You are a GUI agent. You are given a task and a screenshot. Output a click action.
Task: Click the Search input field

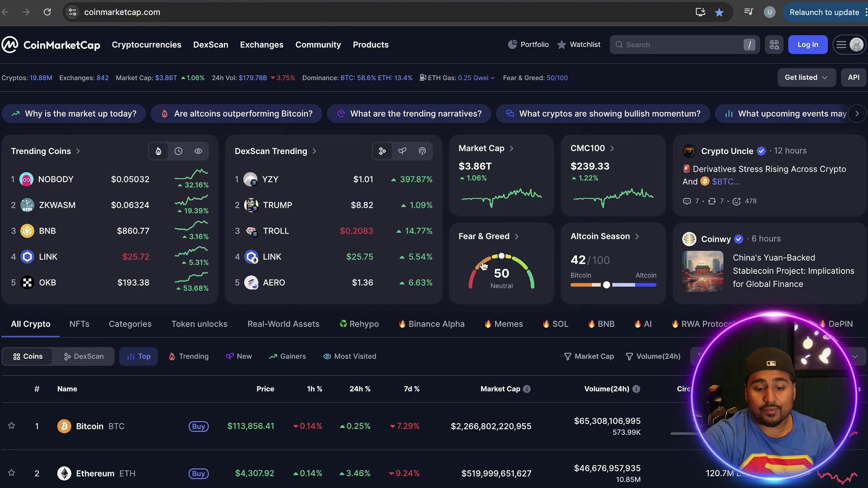(x=684, y=45)
